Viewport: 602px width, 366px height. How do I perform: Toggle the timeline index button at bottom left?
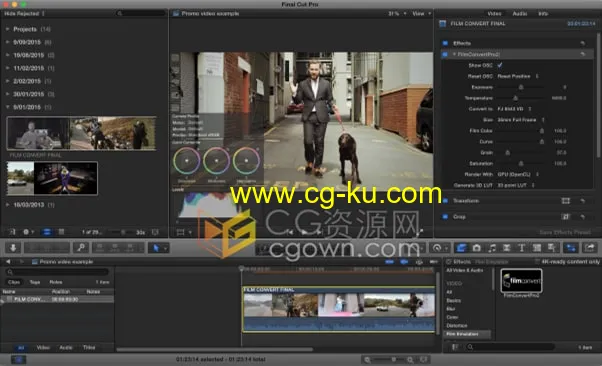pyautogui.click(x=18, y=359)
